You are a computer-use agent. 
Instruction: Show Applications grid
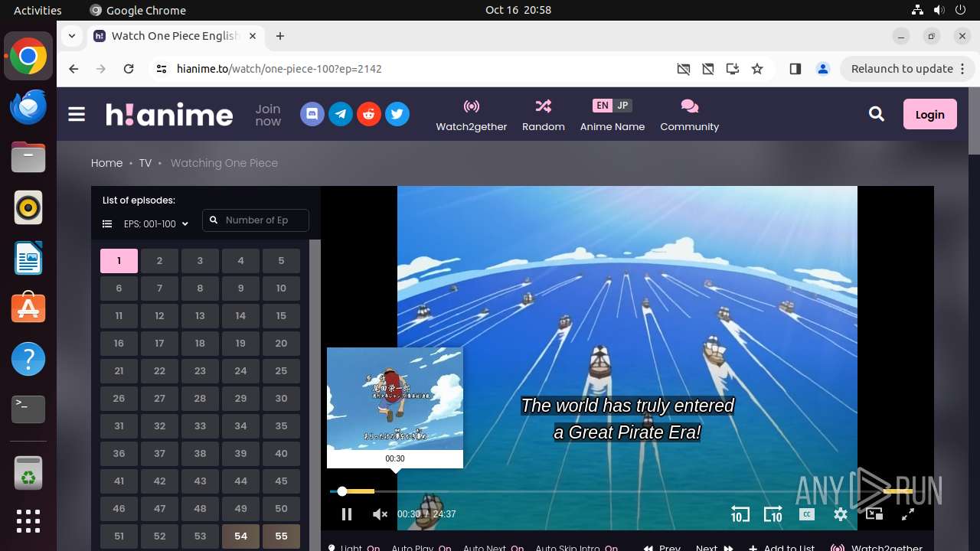point(28,521)
